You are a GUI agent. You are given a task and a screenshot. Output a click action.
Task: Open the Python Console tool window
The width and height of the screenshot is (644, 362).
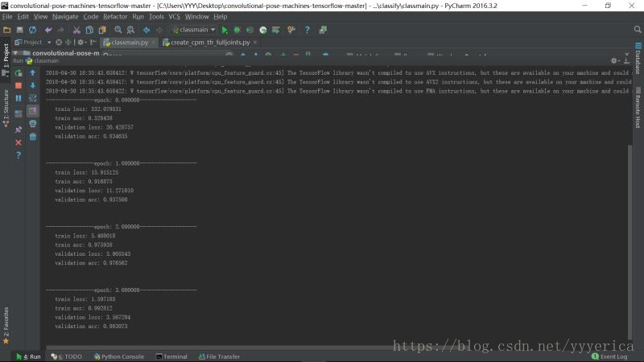tap(119, 356)
